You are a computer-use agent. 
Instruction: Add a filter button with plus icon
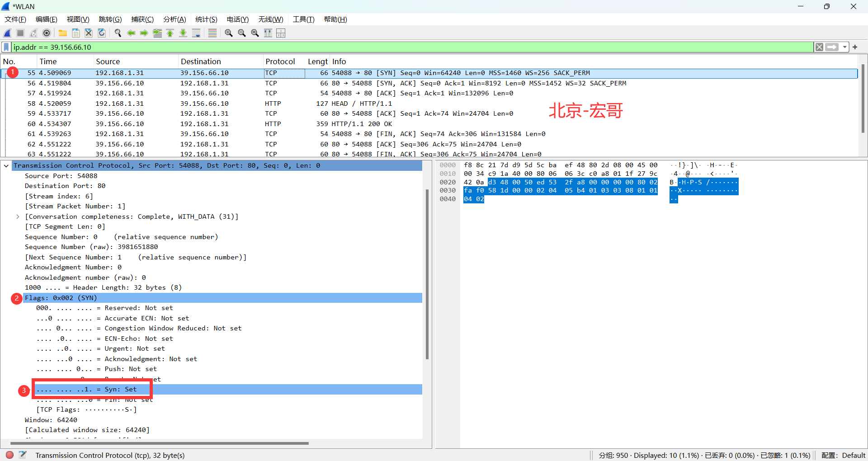tap(855, 47)
